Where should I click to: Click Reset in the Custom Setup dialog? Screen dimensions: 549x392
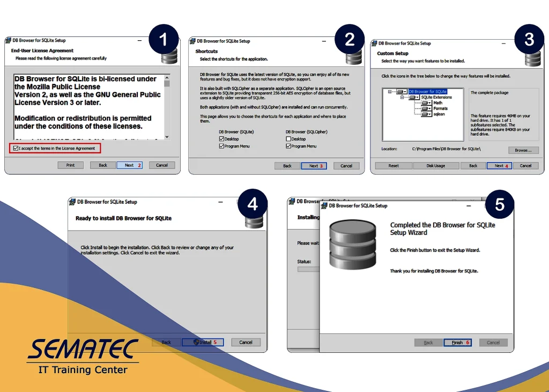point(394,166)
